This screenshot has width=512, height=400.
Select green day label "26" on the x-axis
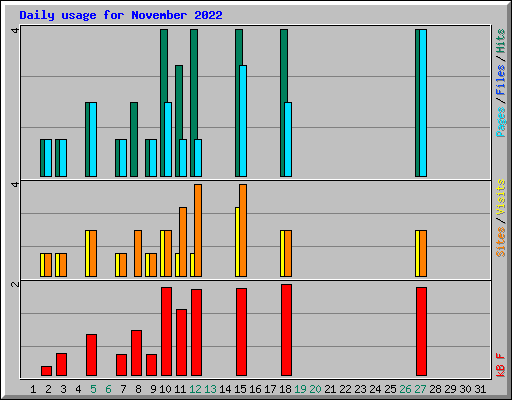pyautogui.click(x=405, y=389)
